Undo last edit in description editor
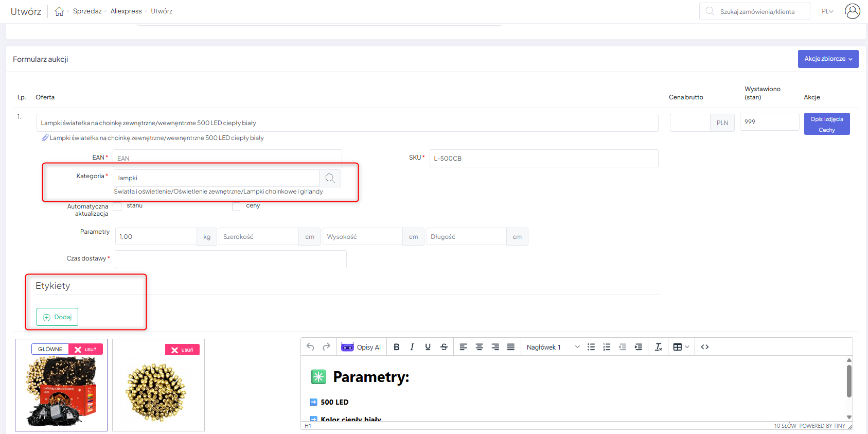The width and height of the screenshot is (868, 434). point(310,347)
